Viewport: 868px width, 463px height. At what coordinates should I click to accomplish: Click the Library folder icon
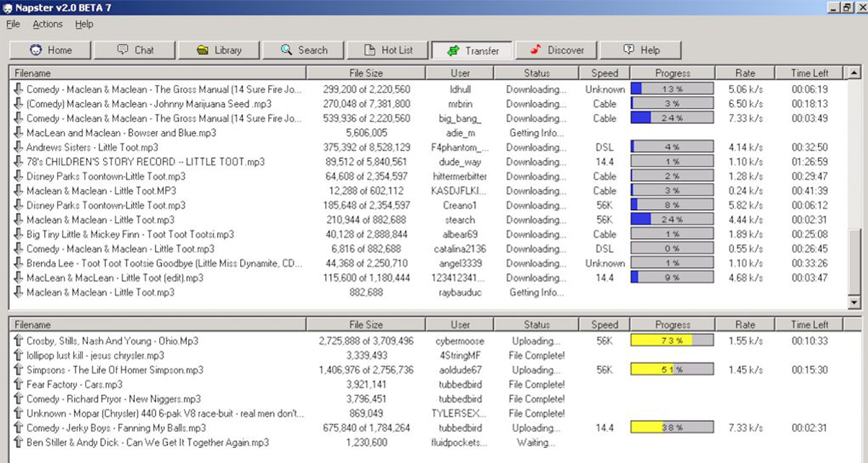pyautogui.click(x=202, y=50)
